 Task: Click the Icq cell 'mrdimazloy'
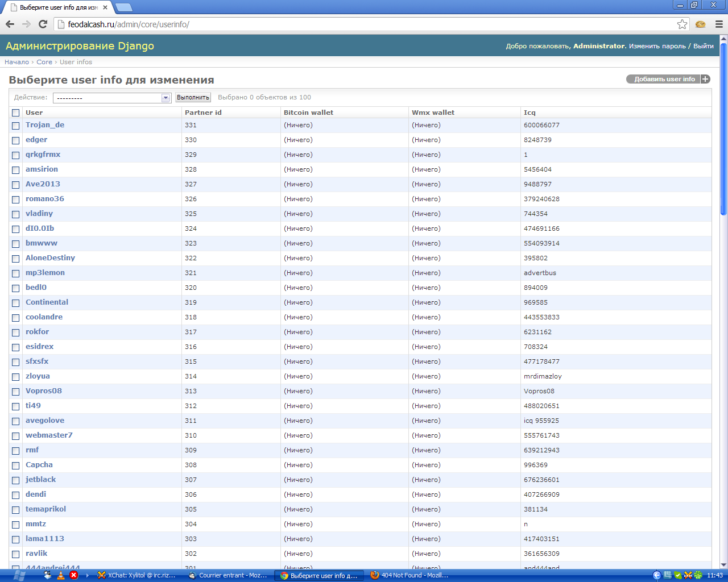click(543, 376)
